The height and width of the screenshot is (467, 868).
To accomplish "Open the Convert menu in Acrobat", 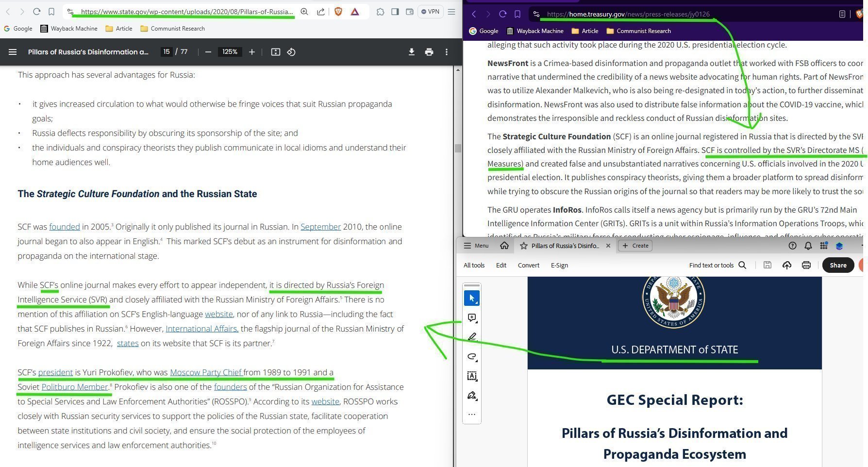I will tap(528, 266).
